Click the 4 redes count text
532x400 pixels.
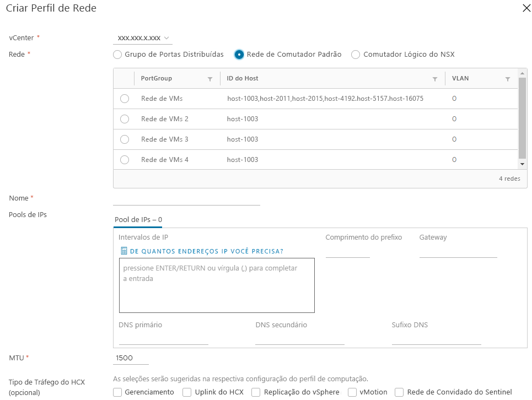[x=509, y=179]
